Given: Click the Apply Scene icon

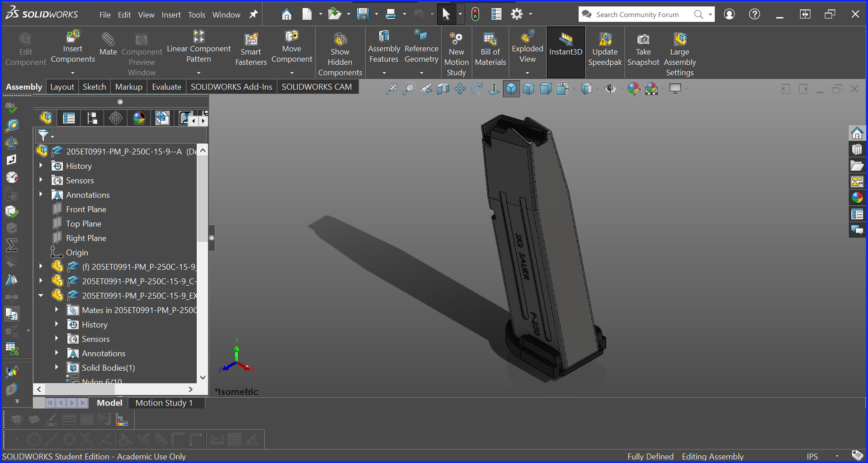Looking at the screenshot, I should coord(651,89).
